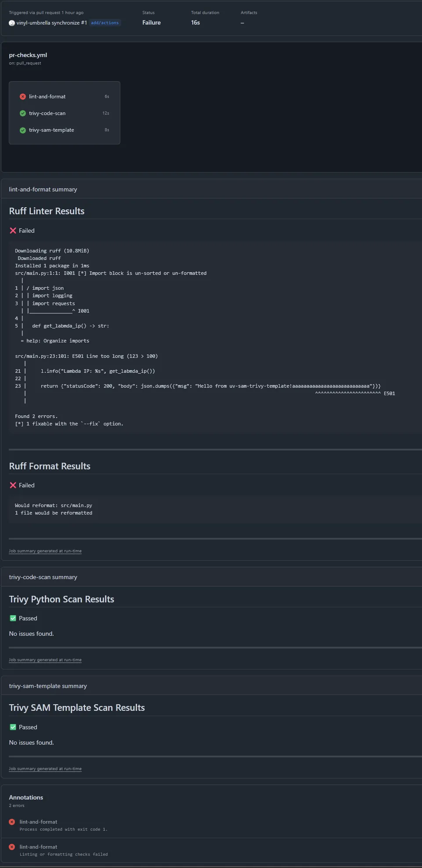422x868 pixels.
Task: Click green Passed checkmark under Trivy SAM Template
Action: (13, 727)
